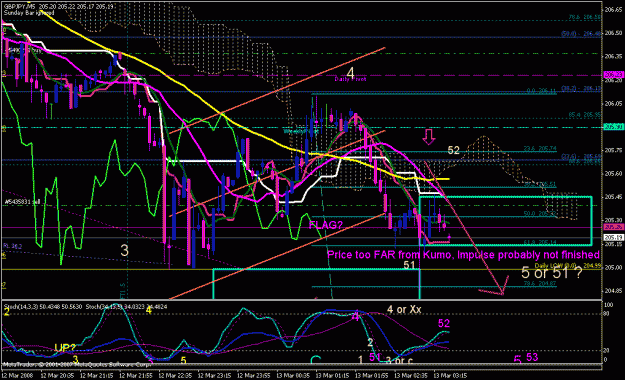Click the 205.45 price axis value

click(614, 197)
